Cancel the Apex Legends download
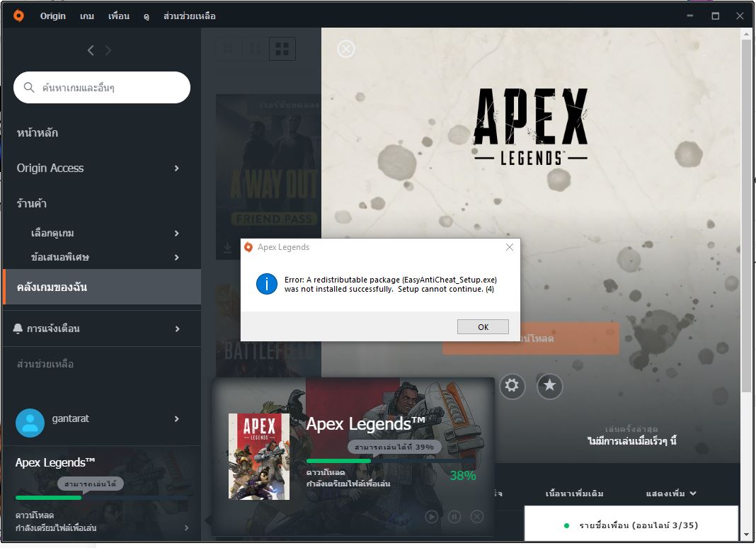The height and width of the screenshot is (548, 756). pyautogui.click(x=477, y=517)
